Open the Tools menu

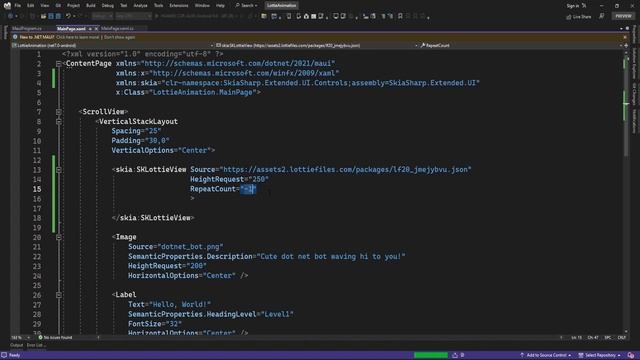tap(158, 6)
